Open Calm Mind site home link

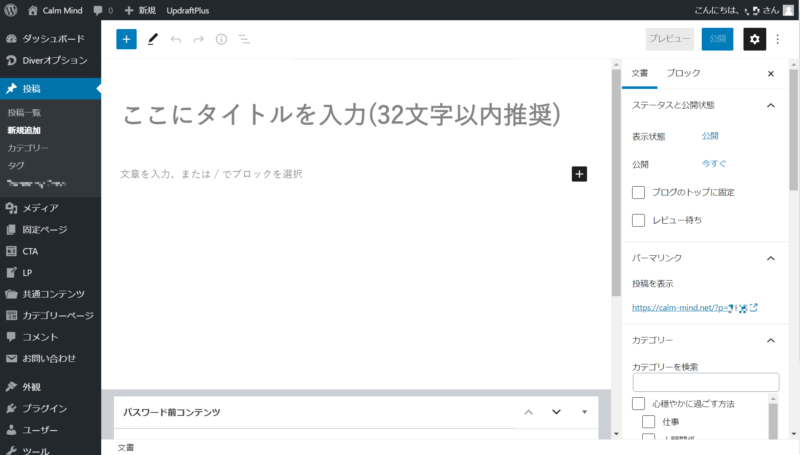[55, 10]
